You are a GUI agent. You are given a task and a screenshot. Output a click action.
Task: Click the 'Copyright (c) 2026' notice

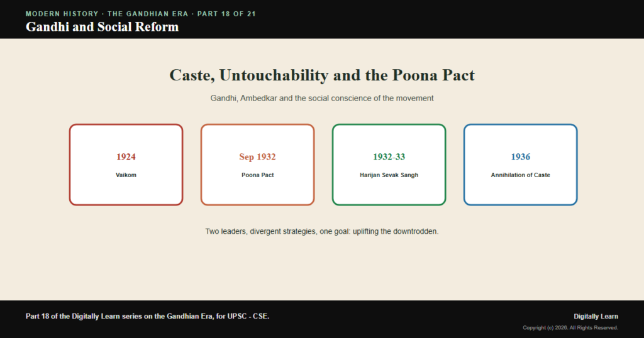[x=570, y=328]
